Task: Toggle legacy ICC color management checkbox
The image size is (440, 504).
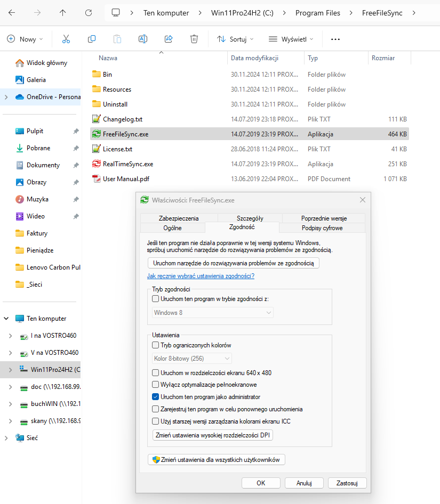Action: click(155, 421)
